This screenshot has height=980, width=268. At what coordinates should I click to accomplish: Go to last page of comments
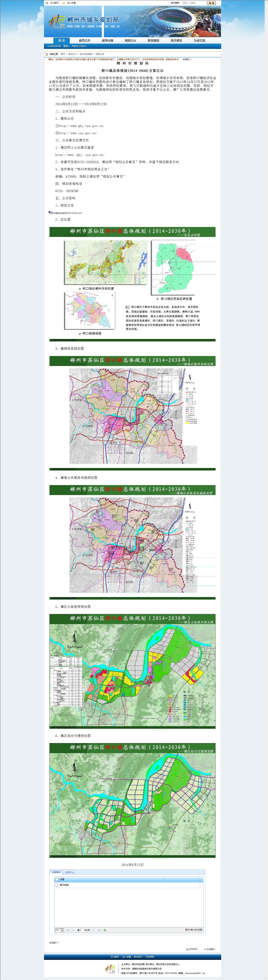click(99, 930)
